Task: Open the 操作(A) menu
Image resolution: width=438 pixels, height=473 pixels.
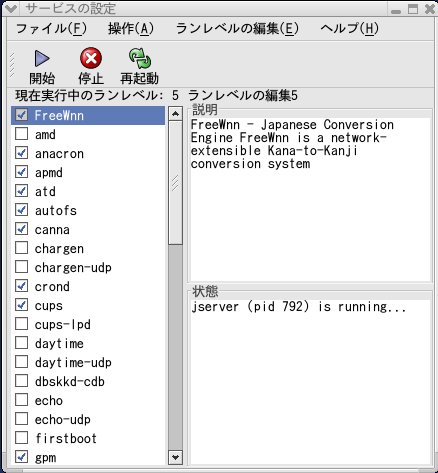Action: pyautogui.click(x=131, y=29)
